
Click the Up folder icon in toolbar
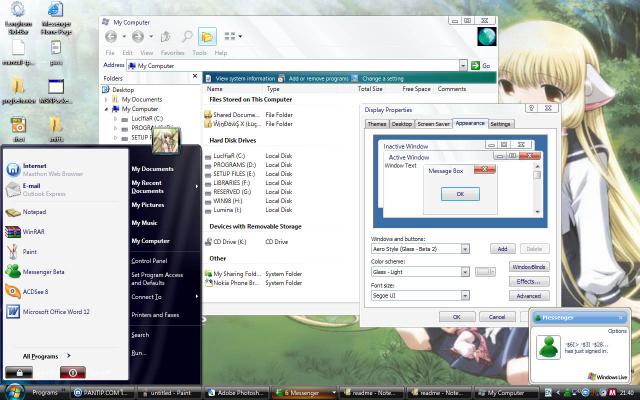165,37
